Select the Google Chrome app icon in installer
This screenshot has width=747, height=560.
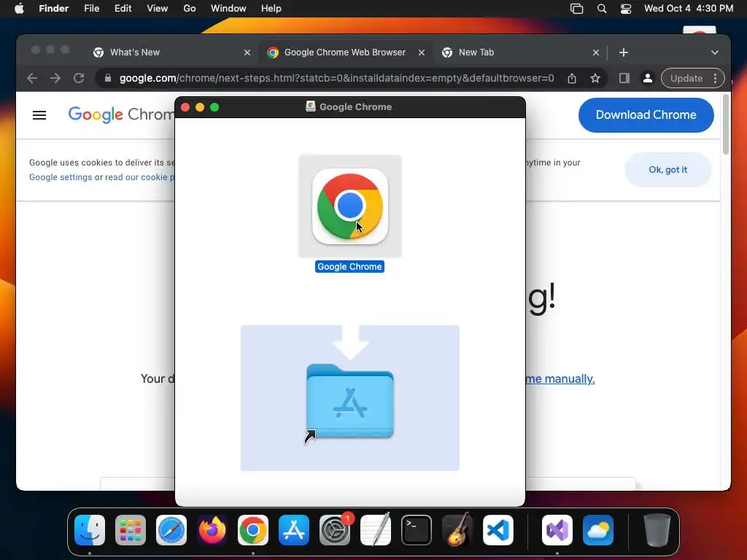(350, 206)
